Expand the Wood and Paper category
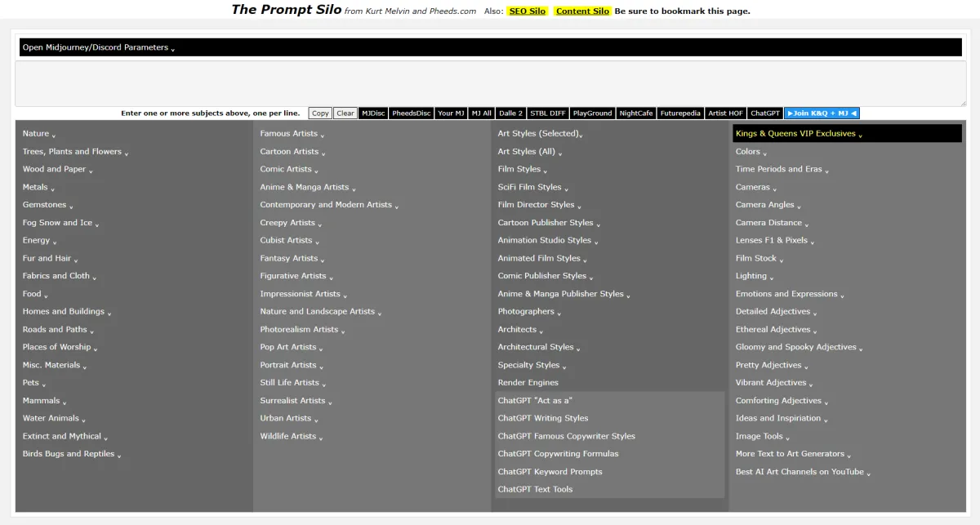This screenshot has width=980, height=525. coord(57,170)
